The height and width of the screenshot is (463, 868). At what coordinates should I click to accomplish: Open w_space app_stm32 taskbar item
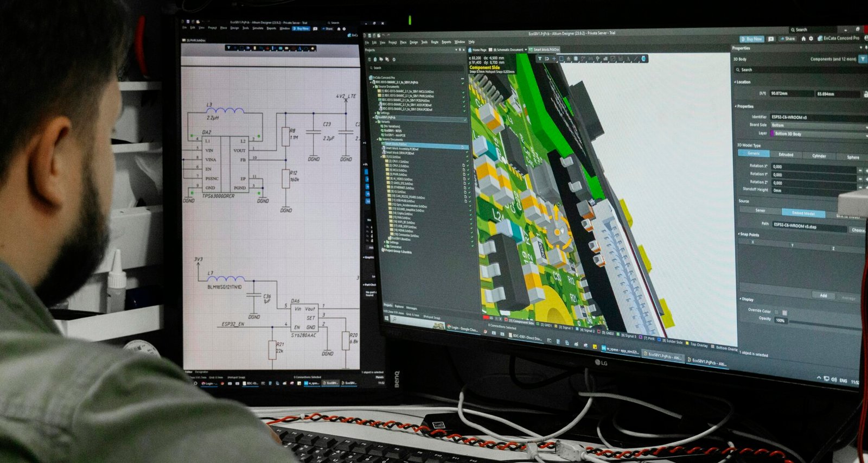(621, 351)
